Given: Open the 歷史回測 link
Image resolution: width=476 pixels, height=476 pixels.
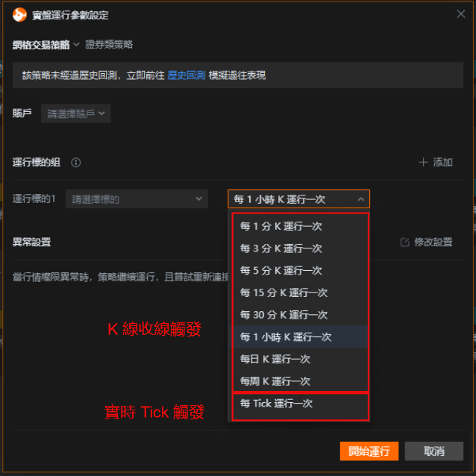Looking at the screenshot, I should click(x=187, y=75).
